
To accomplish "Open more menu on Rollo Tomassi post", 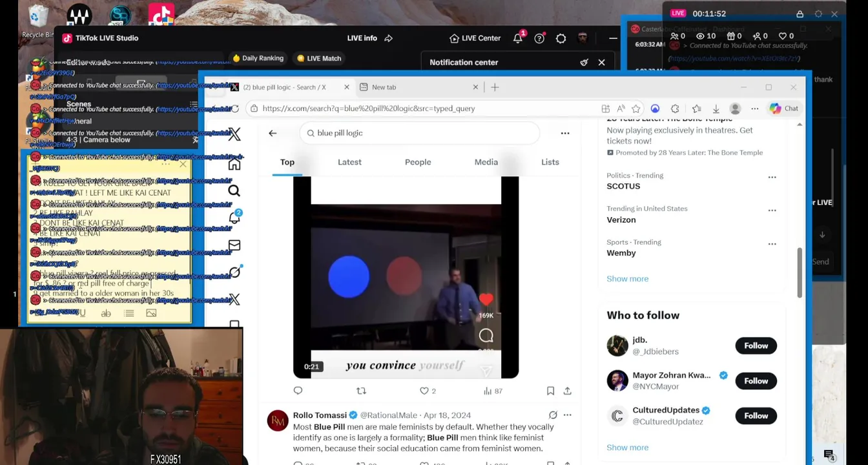I will pos(567,415).
